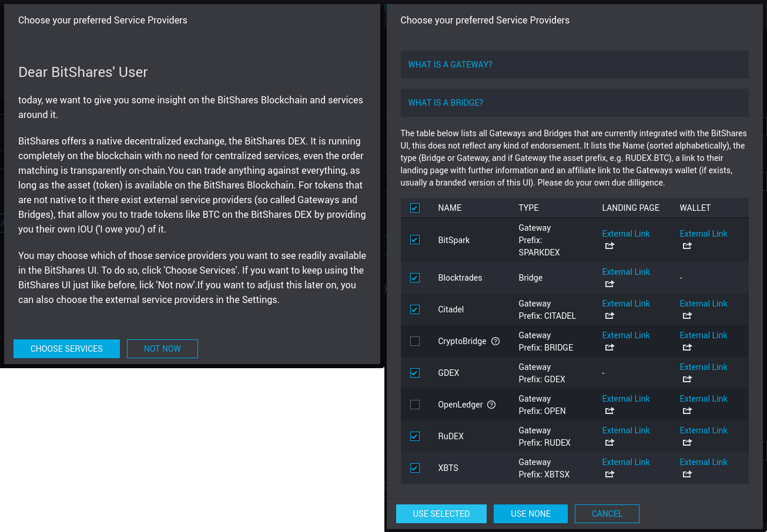Click share icon under CryptoBridge wallet link

point(687,348)
